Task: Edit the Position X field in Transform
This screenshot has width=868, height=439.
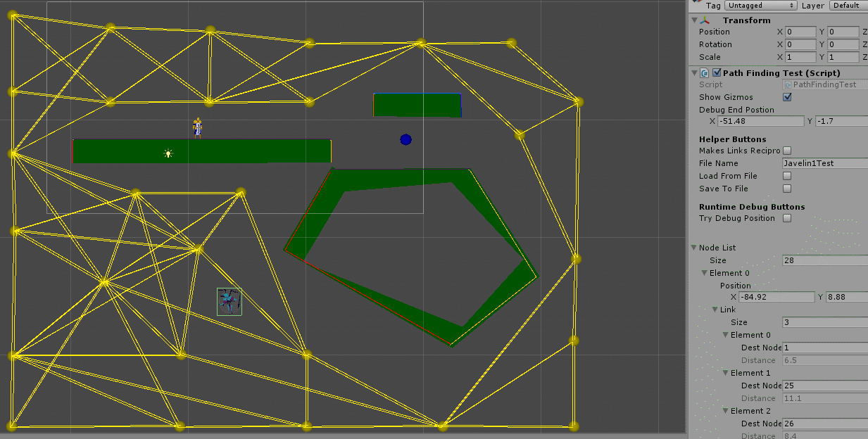Action: pyautogui.click(x=801, y=32)
